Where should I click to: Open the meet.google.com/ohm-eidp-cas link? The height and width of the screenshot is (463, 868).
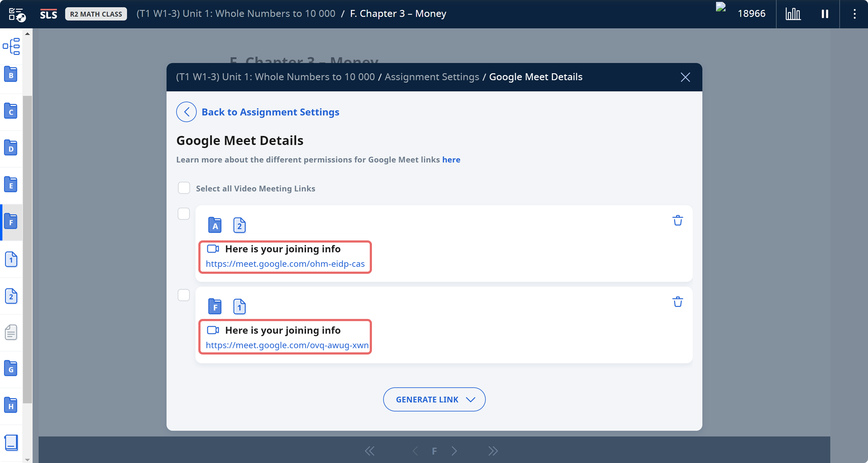tap(285, 264)
